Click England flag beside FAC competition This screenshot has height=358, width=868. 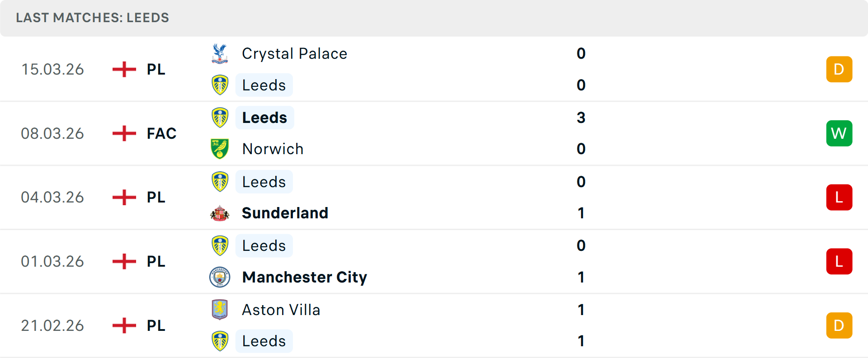tap(124, 133)
